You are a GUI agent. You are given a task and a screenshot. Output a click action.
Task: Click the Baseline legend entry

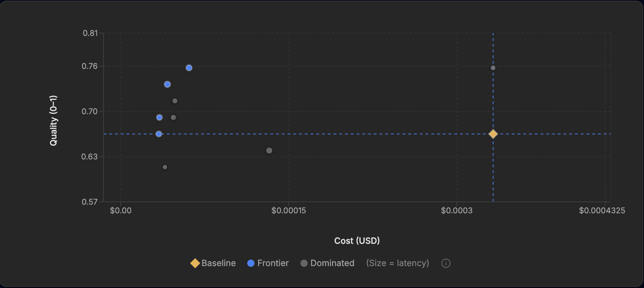point(213,263)
